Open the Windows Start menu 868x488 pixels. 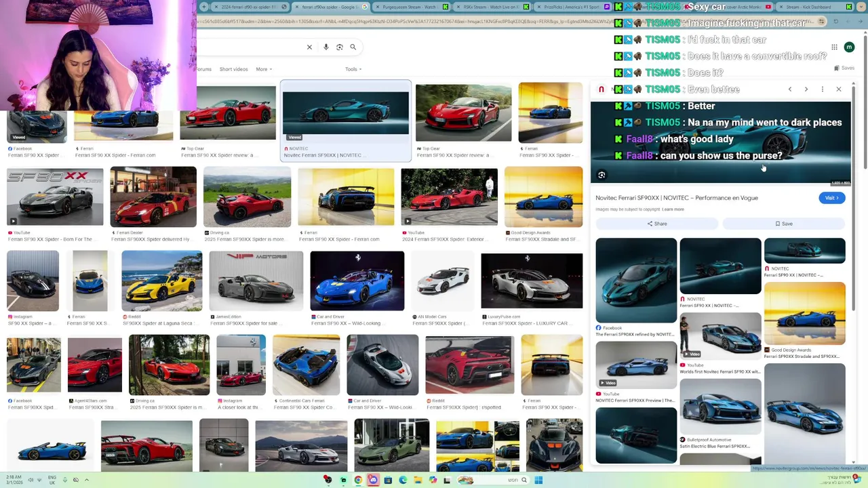pyautogui.click(x=538, y=480)
